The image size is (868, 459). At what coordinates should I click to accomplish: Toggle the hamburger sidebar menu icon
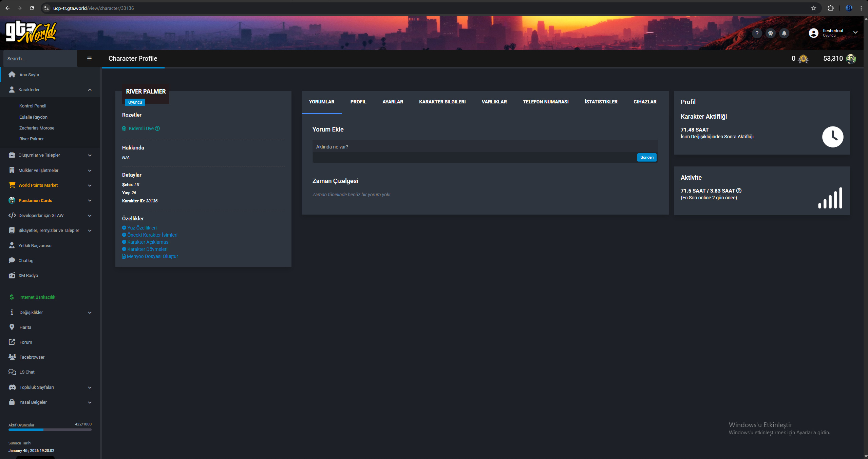89,59
